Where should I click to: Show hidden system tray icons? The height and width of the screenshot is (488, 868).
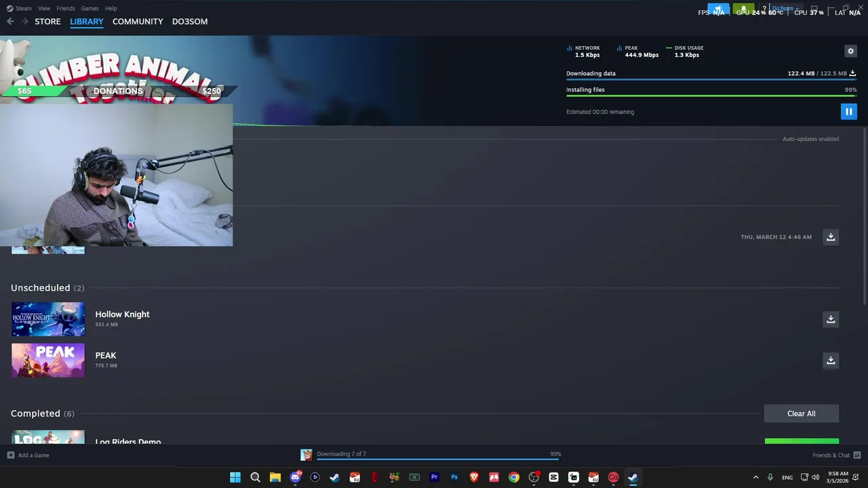pos(755,477)
